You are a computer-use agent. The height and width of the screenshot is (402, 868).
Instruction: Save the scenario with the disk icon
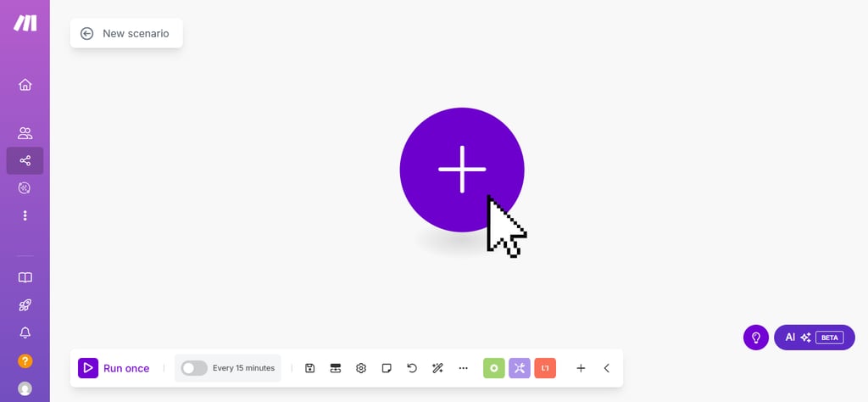click(x=310, y=368)
